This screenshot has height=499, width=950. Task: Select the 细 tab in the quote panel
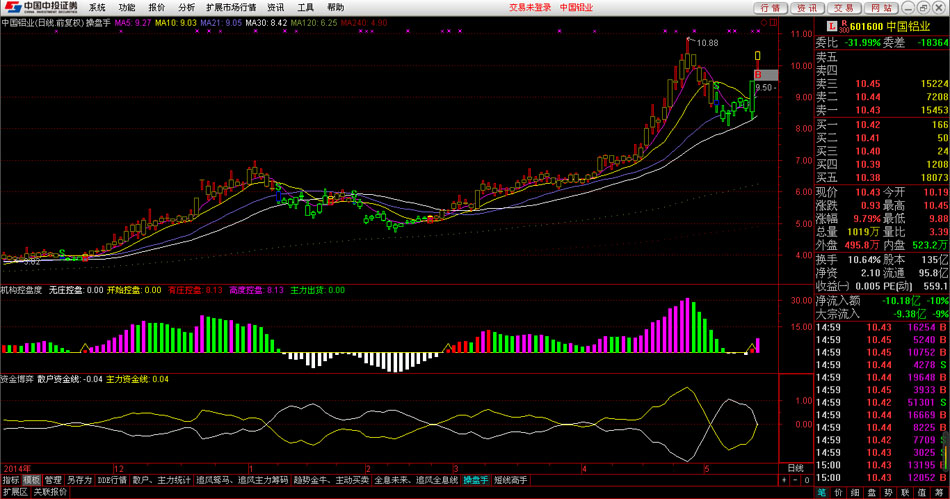855,492
